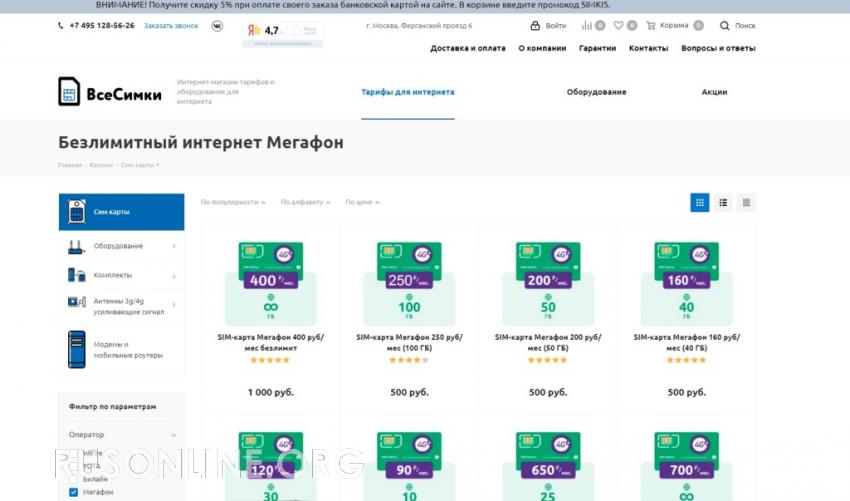Click the Антенны 3g/4g icon
Viewport: 850px width, 501px height.
(x=76, y=301)
